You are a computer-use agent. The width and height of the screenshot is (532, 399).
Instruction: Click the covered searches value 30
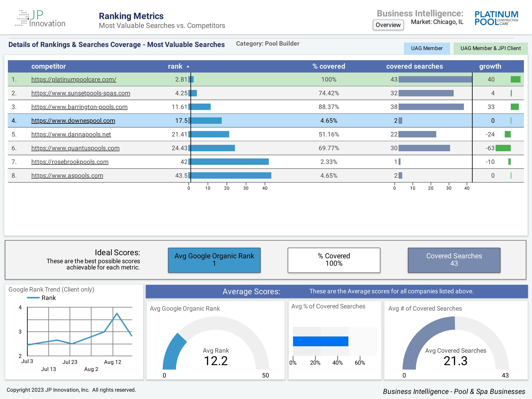(394, 148)
